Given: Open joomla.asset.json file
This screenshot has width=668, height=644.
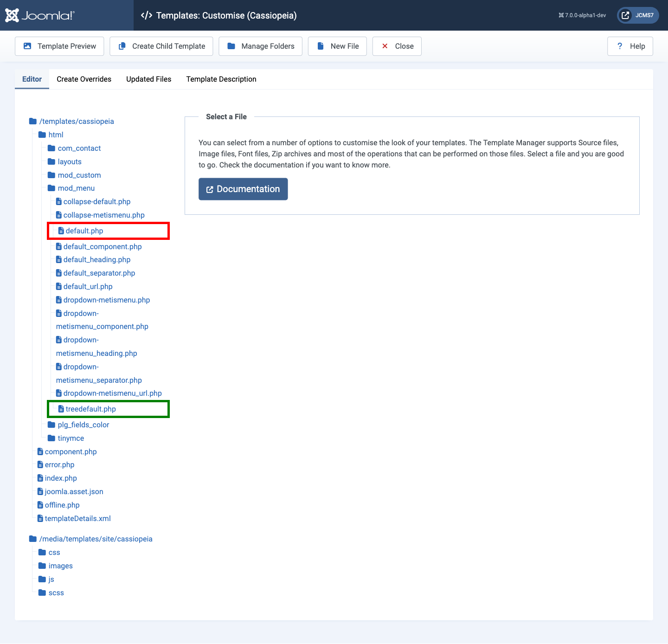Looking at the screenshot, I should pos(71,492).
